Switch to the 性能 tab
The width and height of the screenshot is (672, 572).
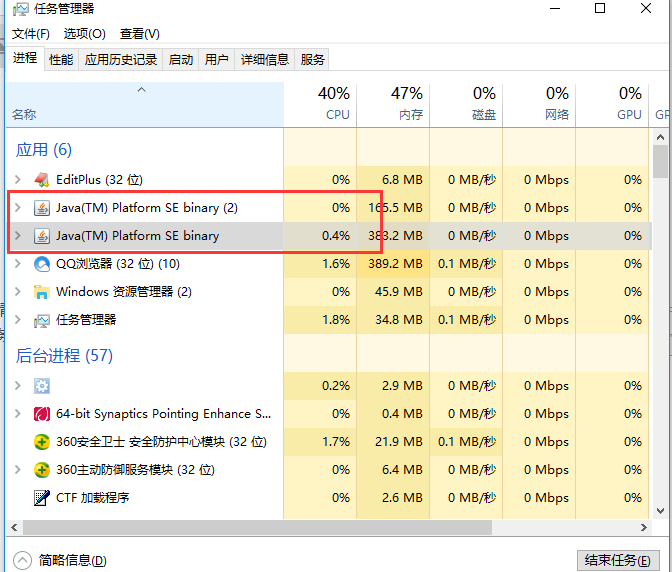click(x=61, y=60)
